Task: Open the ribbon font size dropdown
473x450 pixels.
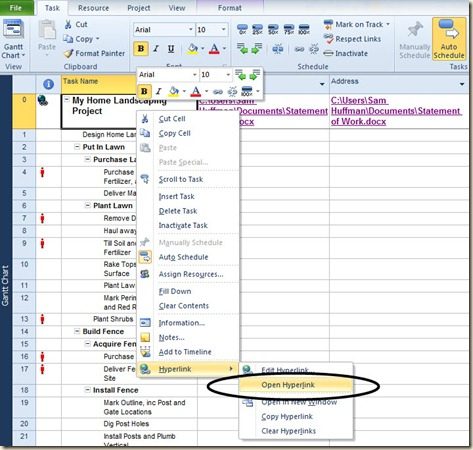Action: [x=224, y=30]
